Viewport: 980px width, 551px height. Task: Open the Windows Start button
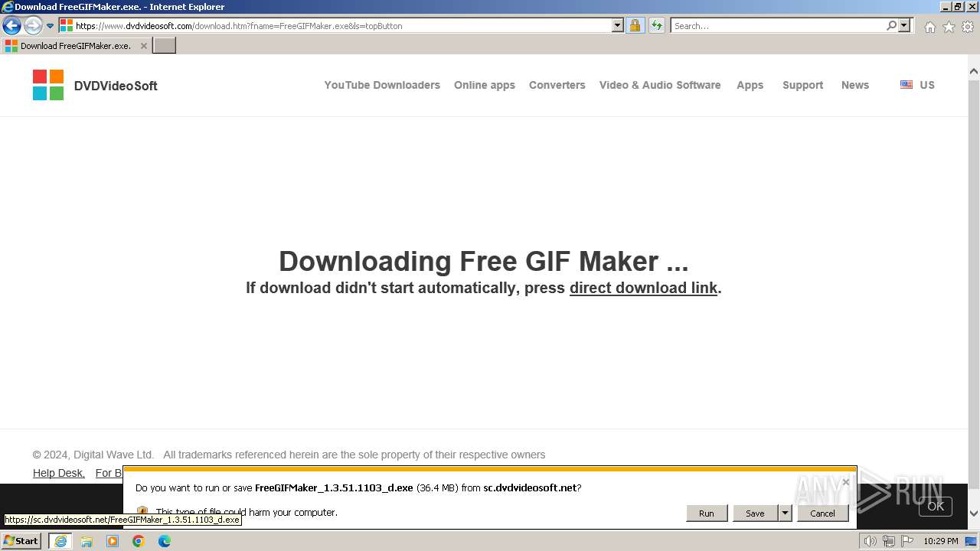(21, 540)
